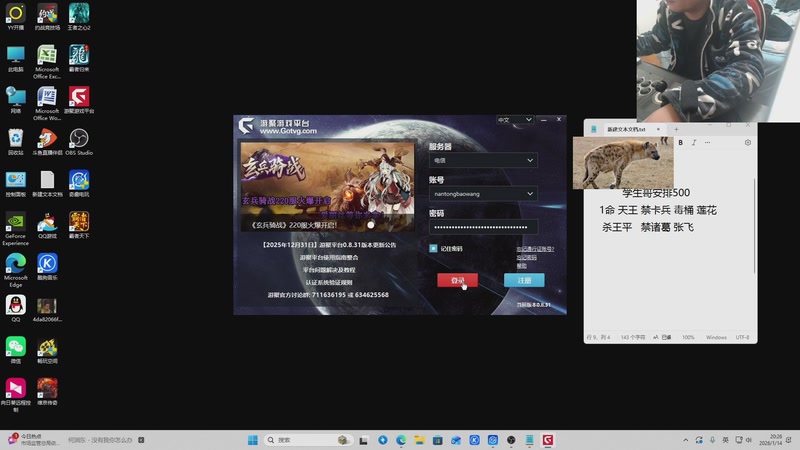Click the '学生哥安排500' line in Notepad
This screenshot has width=800, height=450.
pos(656,193)
